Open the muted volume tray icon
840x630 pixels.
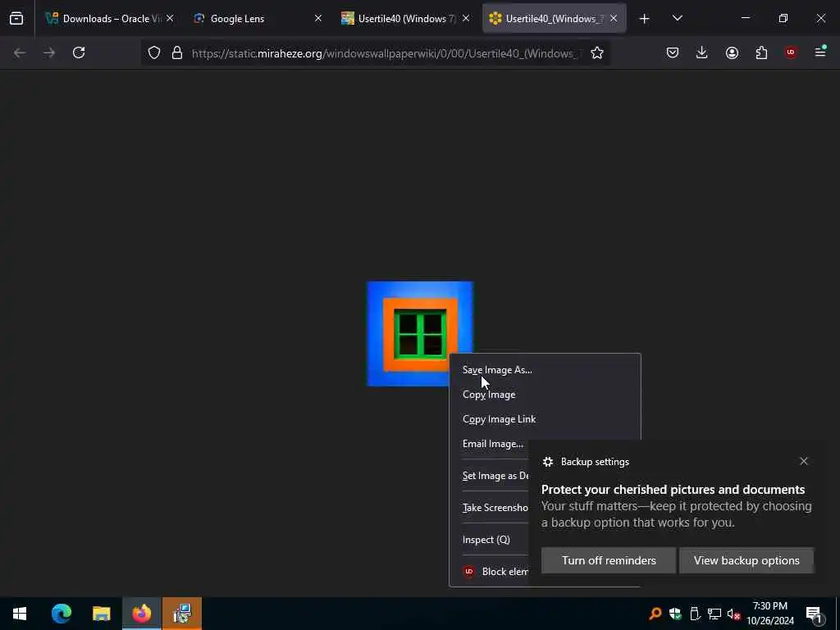click(x=734, y=614)
